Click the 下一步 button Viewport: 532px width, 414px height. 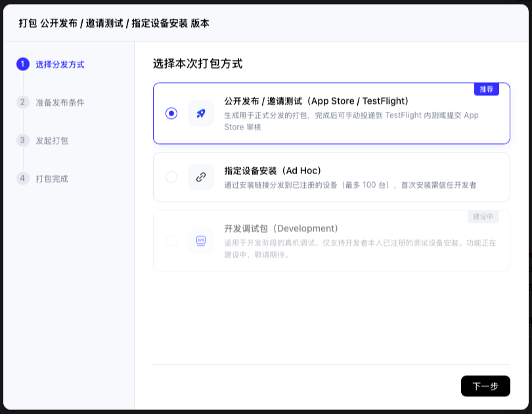pos(485,386)
